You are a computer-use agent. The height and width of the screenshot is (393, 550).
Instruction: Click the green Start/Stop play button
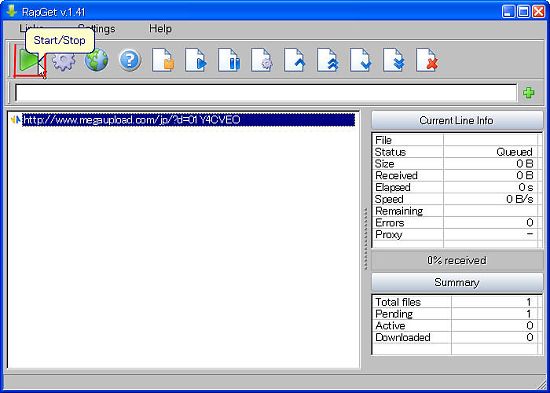[29, 60]
